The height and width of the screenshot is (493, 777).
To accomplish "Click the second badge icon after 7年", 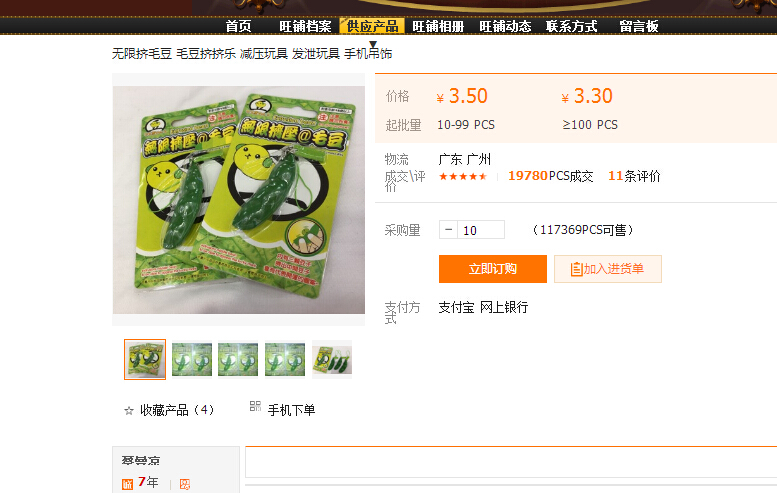I will (185, 484).
